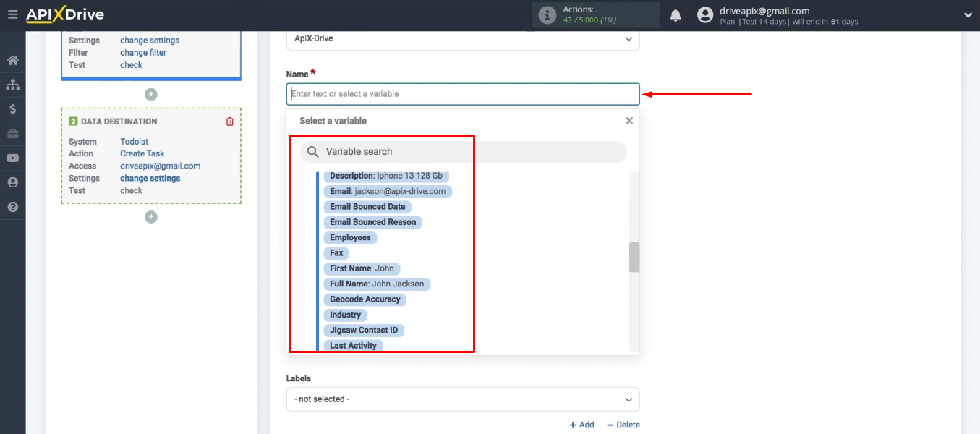Open the connections hierarchy icon in sidebar
This screenshot has height=434, width=980.
pyautogui.click(x=12, y=85)
